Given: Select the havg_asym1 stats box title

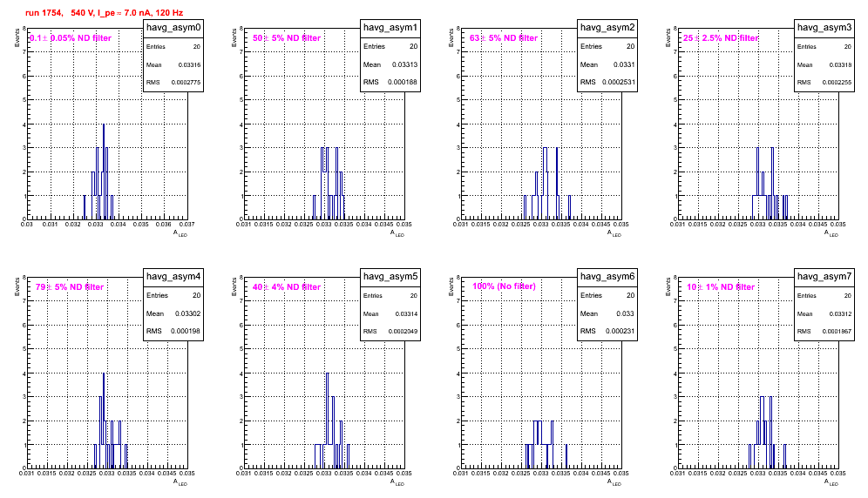Looking at the screenshot, I should pyautogui.click(x=390, y=28).
